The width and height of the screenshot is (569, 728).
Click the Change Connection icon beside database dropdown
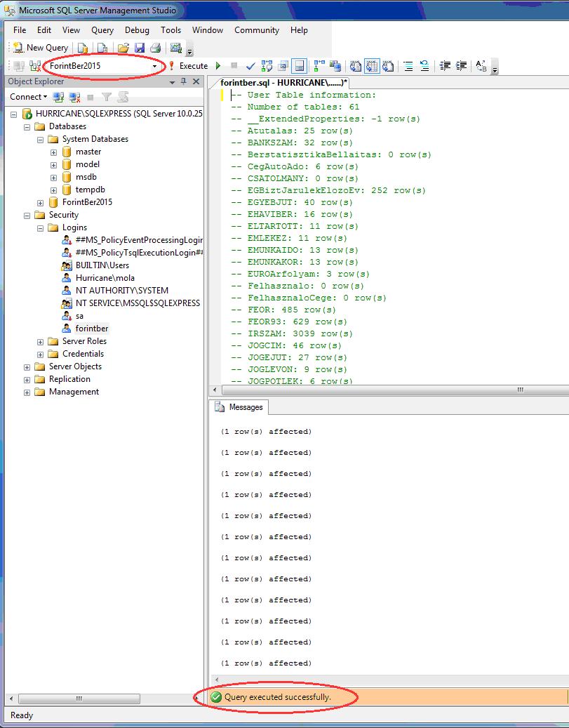click(35, 66)
